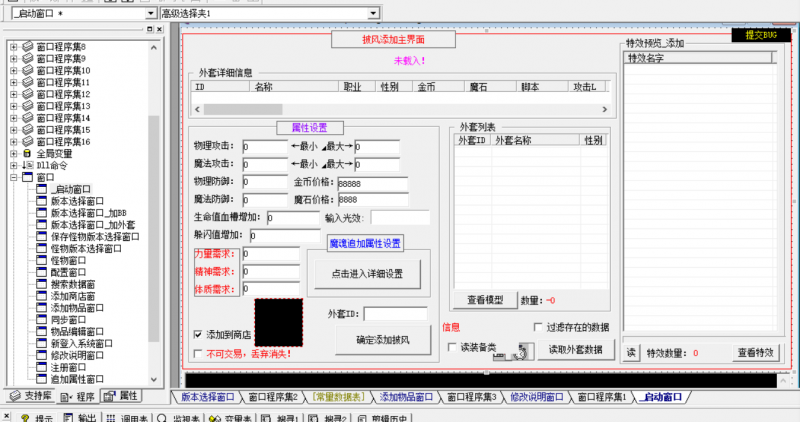The width and height of the screenshot is (800, 422).
Task: Click the 版本选择窗口_加BB window icon
Action: [x=42, y=213]
